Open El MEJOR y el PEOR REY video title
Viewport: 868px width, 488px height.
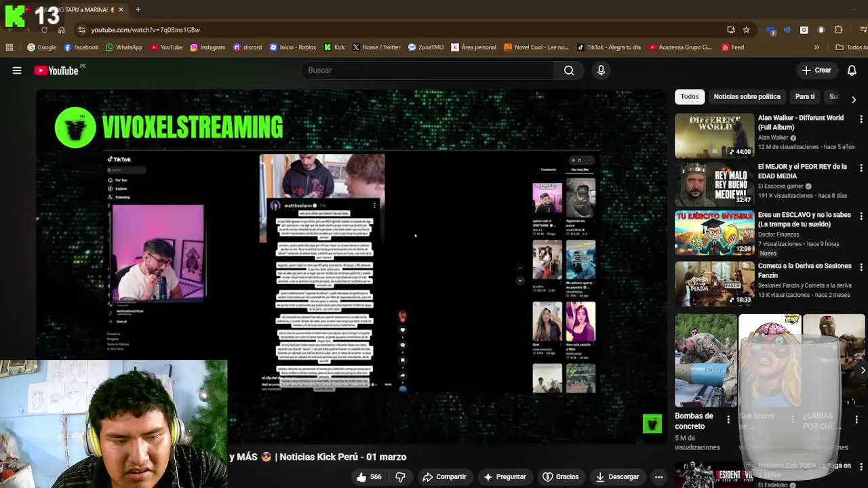pyautogui.click(x=802, y=171)
